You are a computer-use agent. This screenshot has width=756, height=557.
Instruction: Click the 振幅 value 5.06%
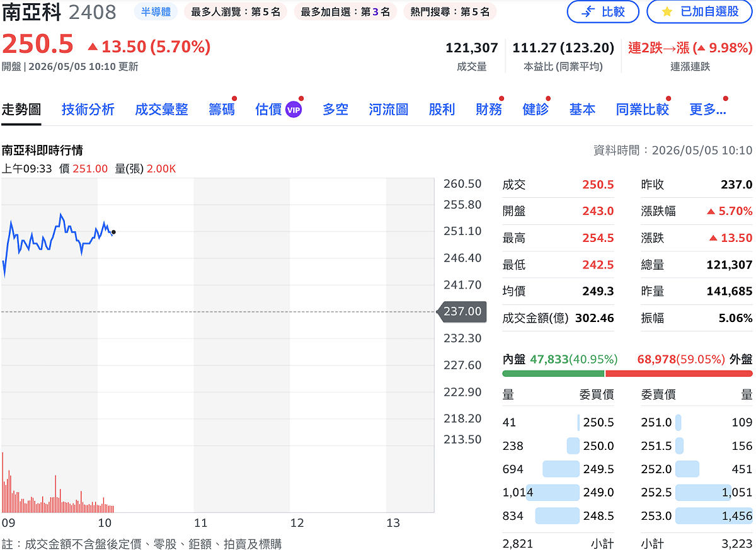click(x=736, y=318)
